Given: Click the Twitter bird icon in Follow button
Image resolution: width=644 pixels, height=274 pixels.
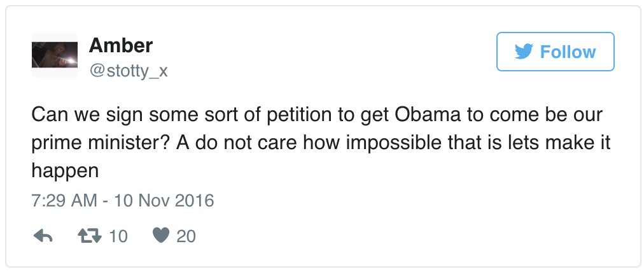Looking at the screenshot, I should [523, 52].
